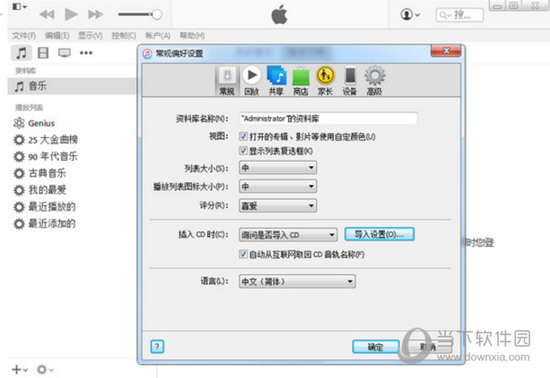Toggle 显示列表复选框 checkbox
The image size is (550, 378).
pyautogui.click(x=243, y=151)
